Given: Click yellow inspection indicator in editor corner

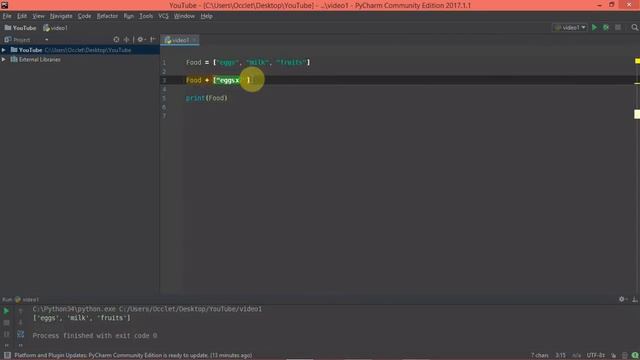Looking at the screenshot, I should click(x=637, y=61).
